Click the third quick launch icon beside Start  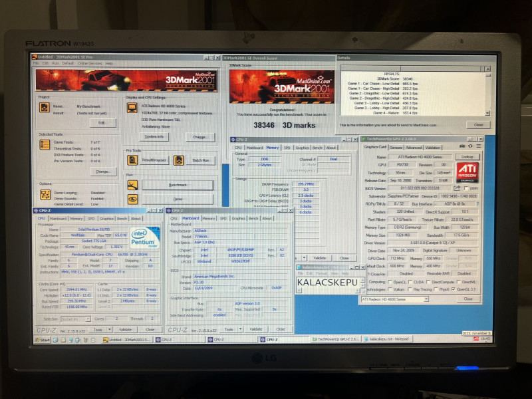[x=70, y=340]
